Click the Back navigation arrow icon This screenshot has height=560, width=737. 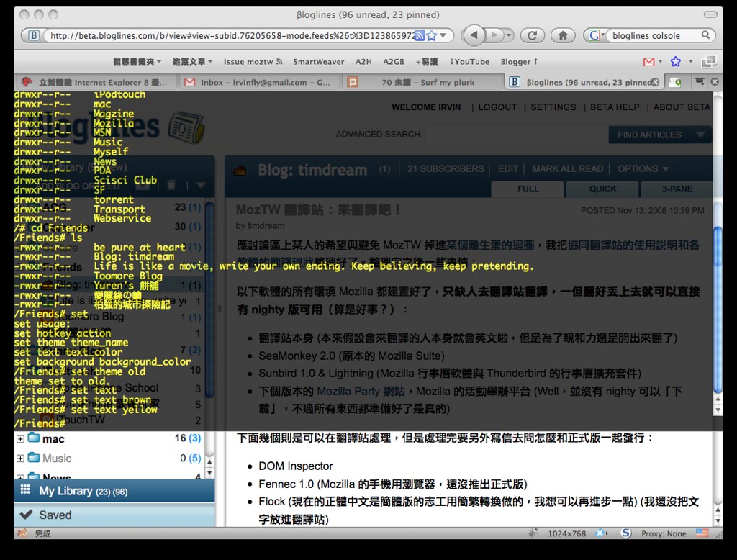[473, 34]
